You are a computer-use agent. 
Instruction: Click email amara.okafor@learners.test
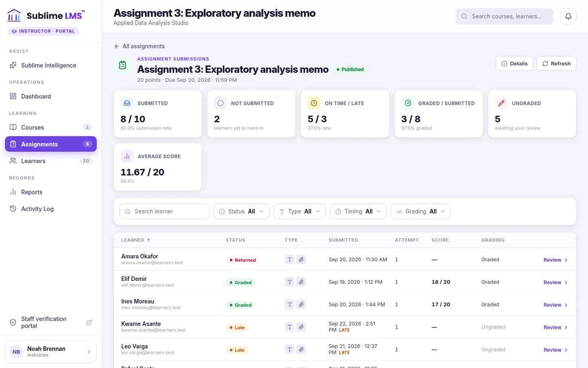coord(152,263)
